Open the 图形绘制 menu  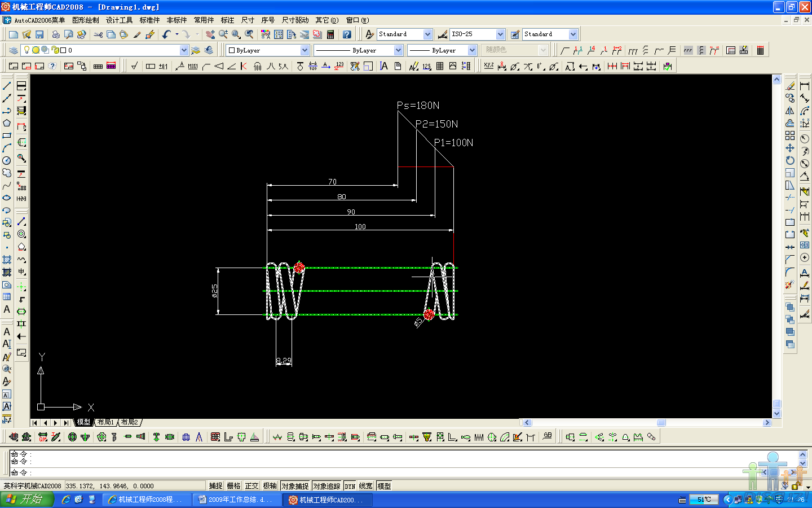(x=86, y=20)
